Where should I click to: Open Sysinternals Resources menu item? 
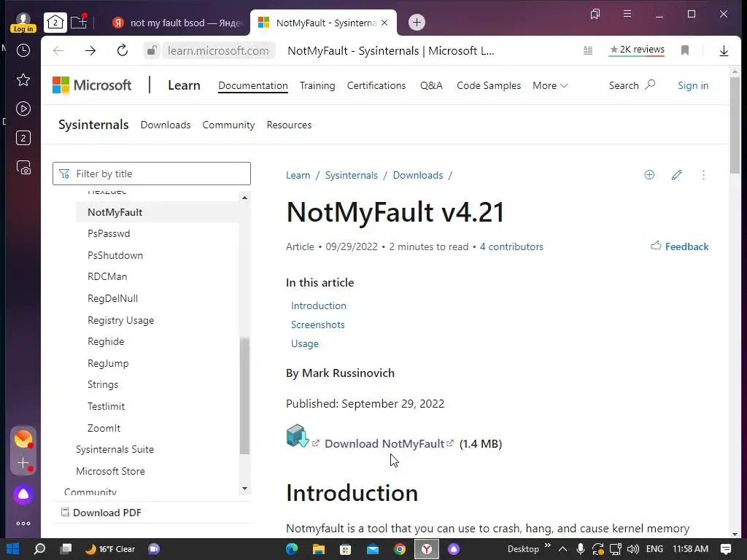point(289,125)
